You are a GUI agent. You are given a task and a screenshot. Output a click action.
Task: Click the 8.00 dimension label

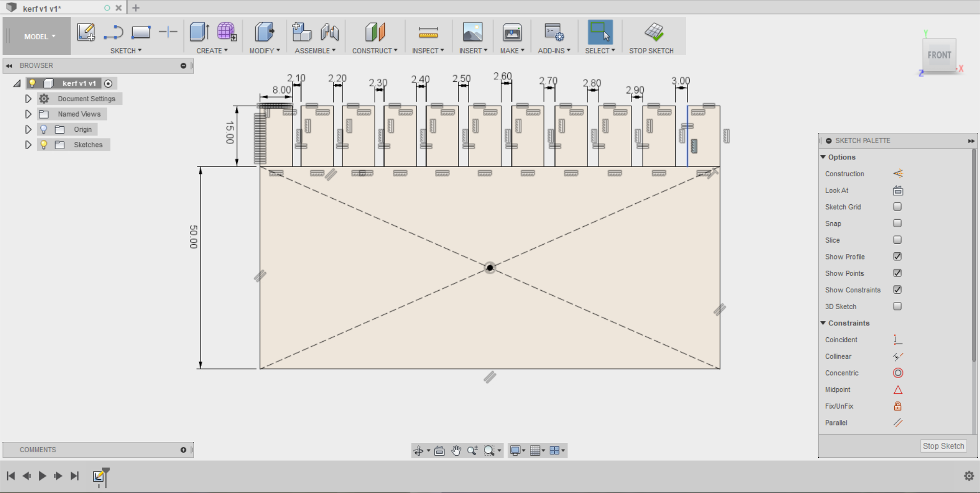coord(281,90)
